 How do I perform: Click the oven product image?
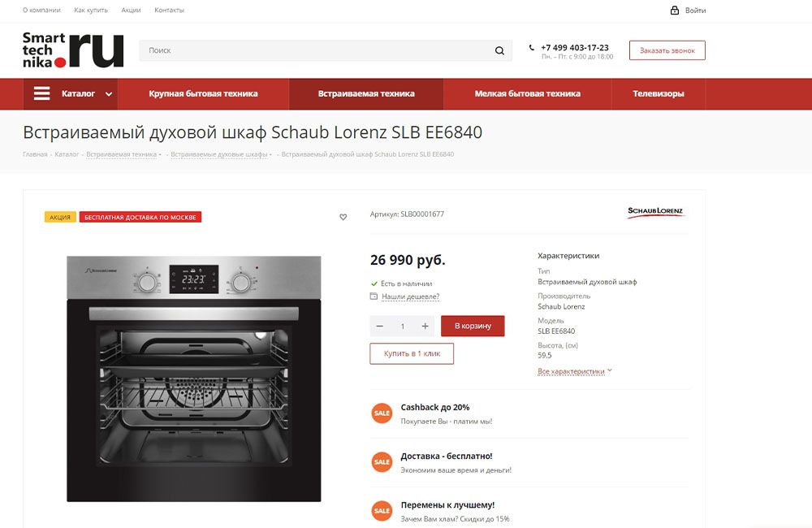point(194,379)
